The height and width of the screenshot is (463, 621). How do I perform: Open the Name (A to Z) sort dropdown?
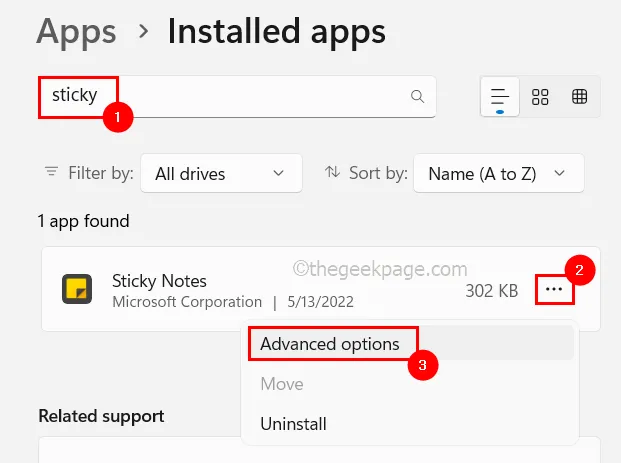point(499,173)
